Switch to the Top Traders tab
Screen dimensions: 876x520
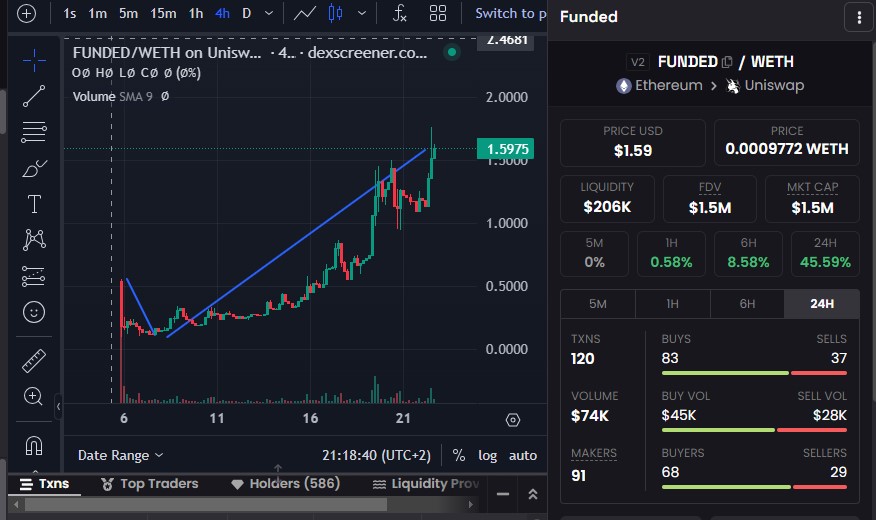point(150,484)
